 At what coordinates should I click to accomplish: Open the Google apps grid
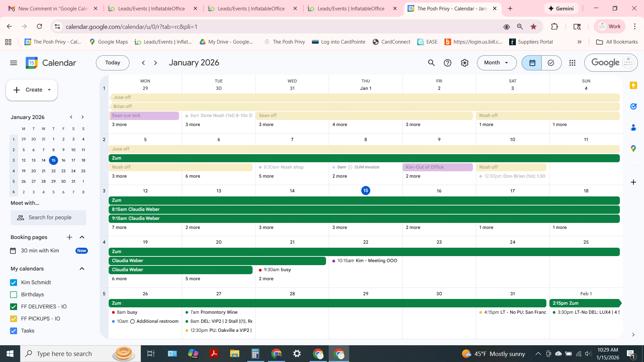coord(572,63)
